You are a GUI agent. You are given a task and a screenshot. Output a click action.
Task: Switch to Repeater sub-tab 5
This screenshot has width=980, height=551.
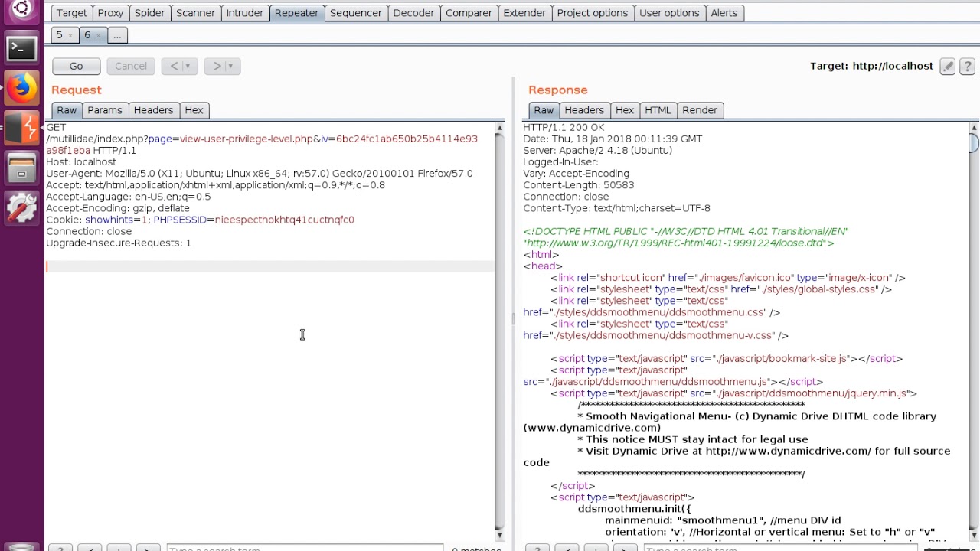[59, 35]
